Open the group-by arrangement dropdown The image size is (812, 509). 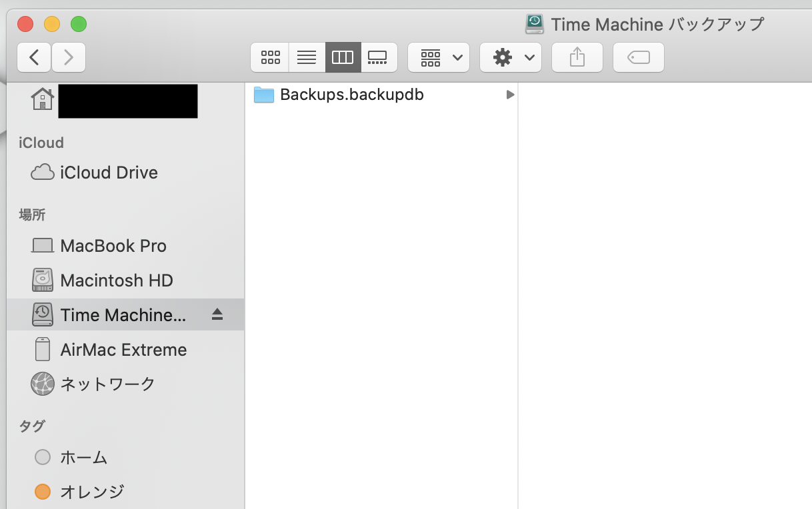(x=439, y=57)
